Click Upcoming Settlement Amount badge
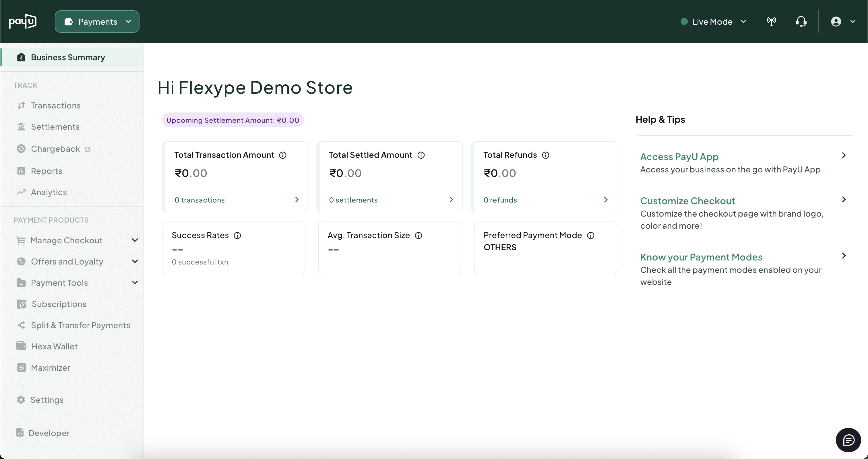 (x=233, y=120)
